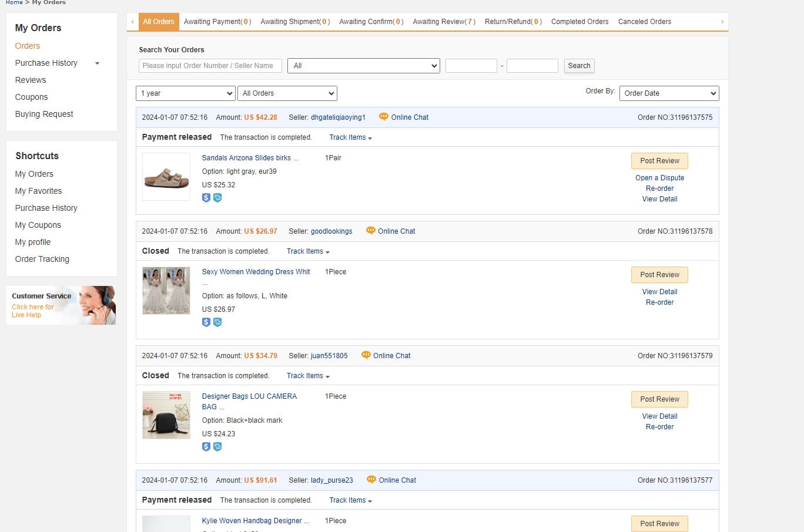Click the Open a Dispute link
The image size is (804, 532).
click(659, 178)
